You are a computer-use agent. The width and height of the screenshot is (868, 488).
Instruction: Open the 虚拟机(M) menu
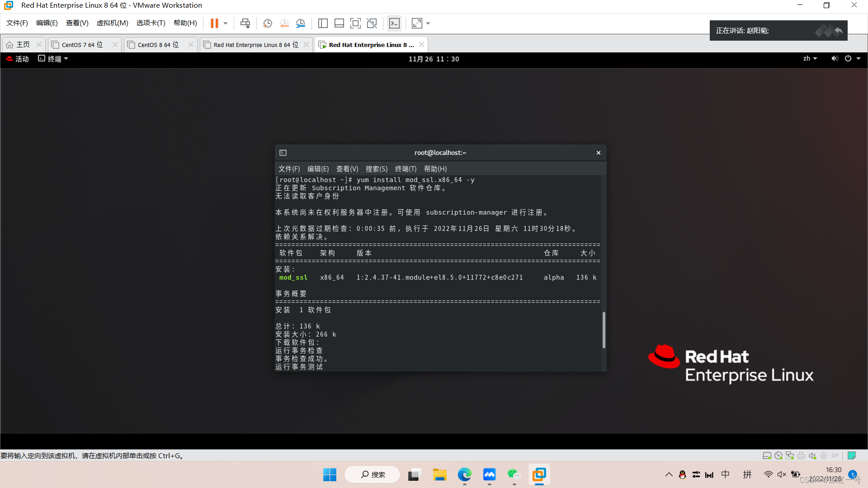(x=112, y=23)
